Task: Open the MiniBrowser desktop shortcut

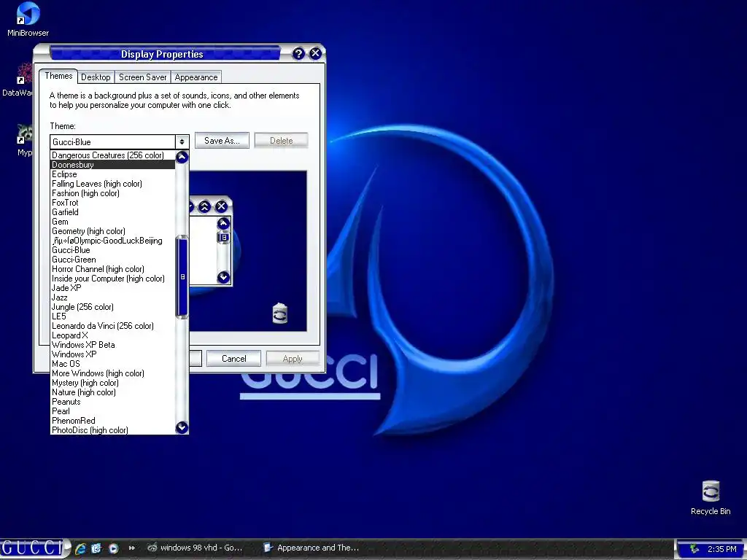Action: tap(28, 19)
